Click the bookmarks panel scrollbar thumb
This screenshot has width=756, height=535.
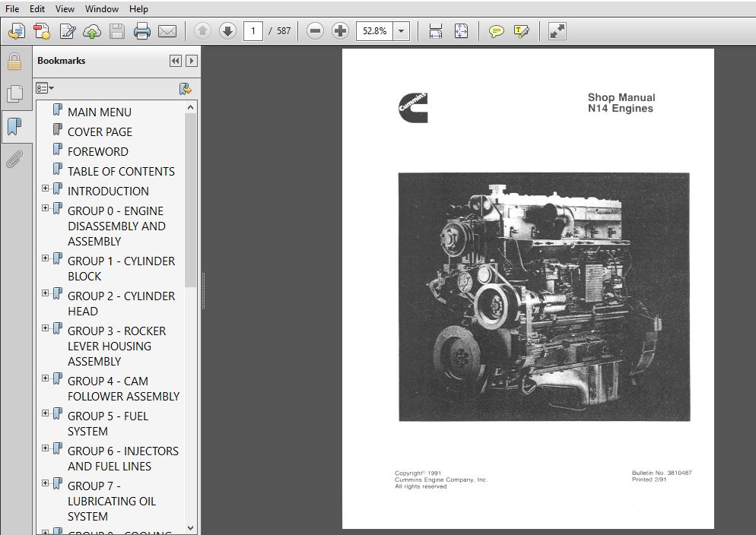[190, 201]
